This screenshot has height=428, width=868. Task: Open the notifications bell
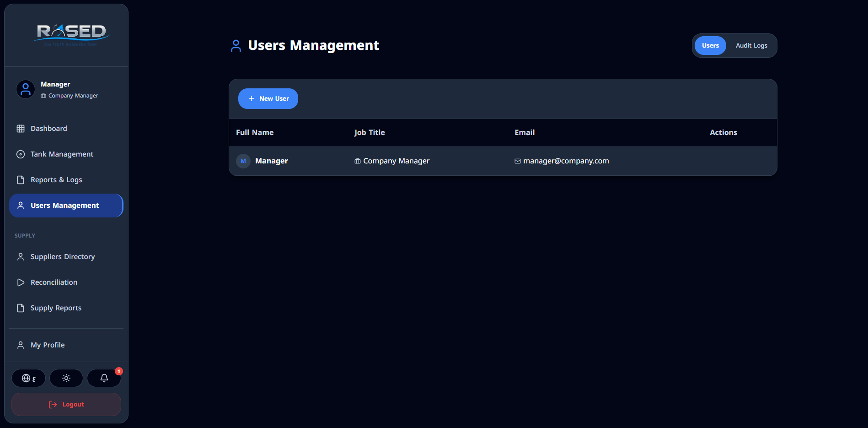[104, 378]
